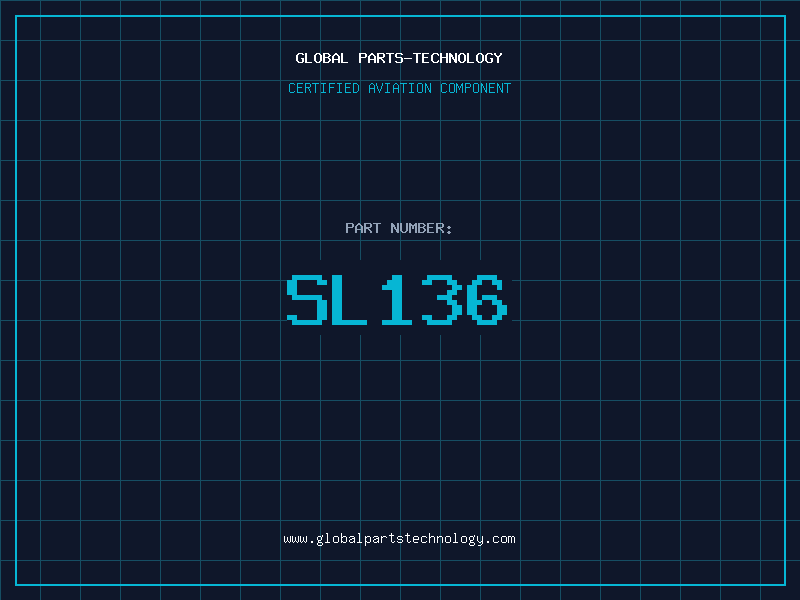Click the GLOBAL PARTS-TECHNOLOGY heading

coord(399,58)
